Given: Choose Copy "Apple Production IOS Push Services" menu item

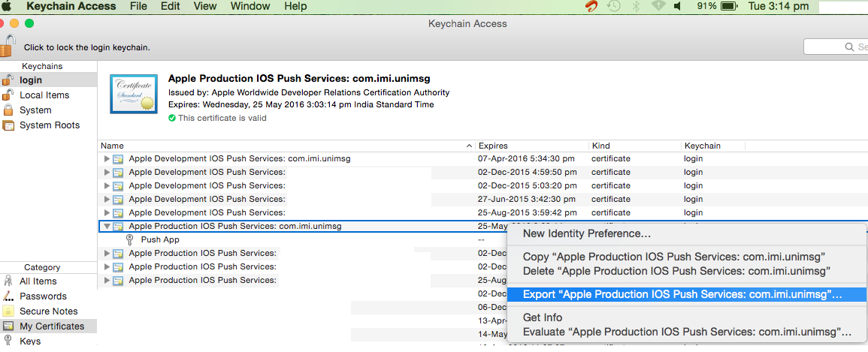Looking at the screenshot, I should [686, 257].
